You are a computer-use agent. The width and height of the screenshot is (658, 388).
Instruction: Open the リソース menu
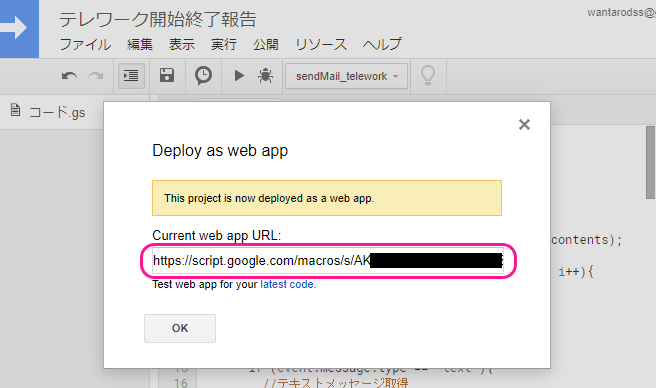[x=321, y=44]
